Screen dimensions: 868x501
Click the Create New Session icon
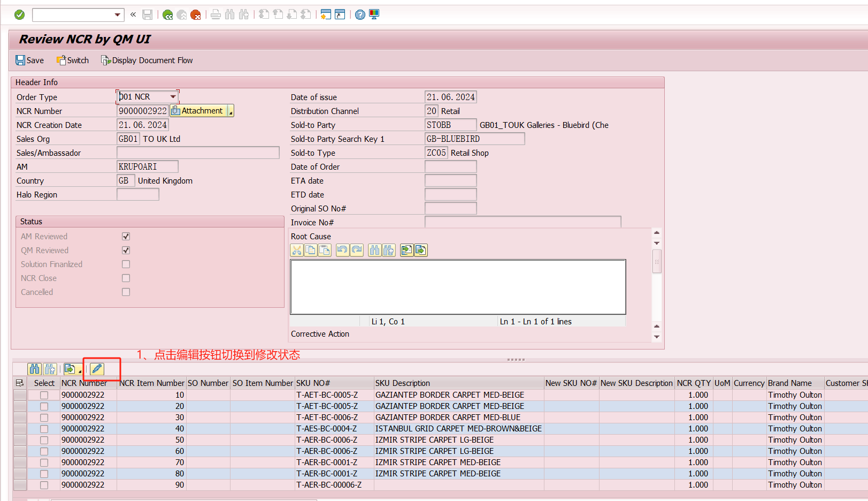[x=326, y=15]
